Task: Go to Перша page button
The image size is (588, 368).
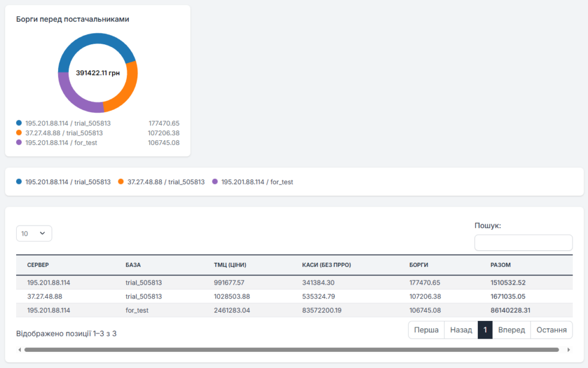Action: [425, 330]
